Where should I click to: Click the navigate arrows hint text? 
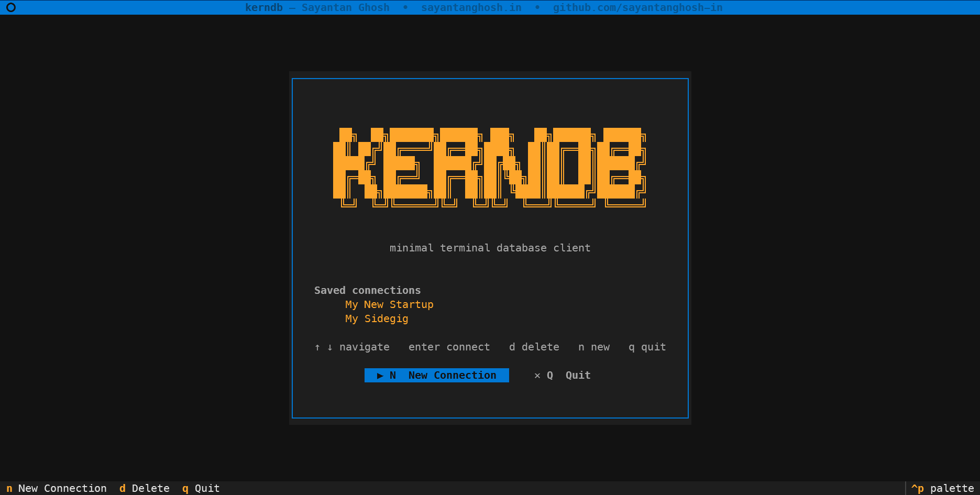tap(352, 347)
